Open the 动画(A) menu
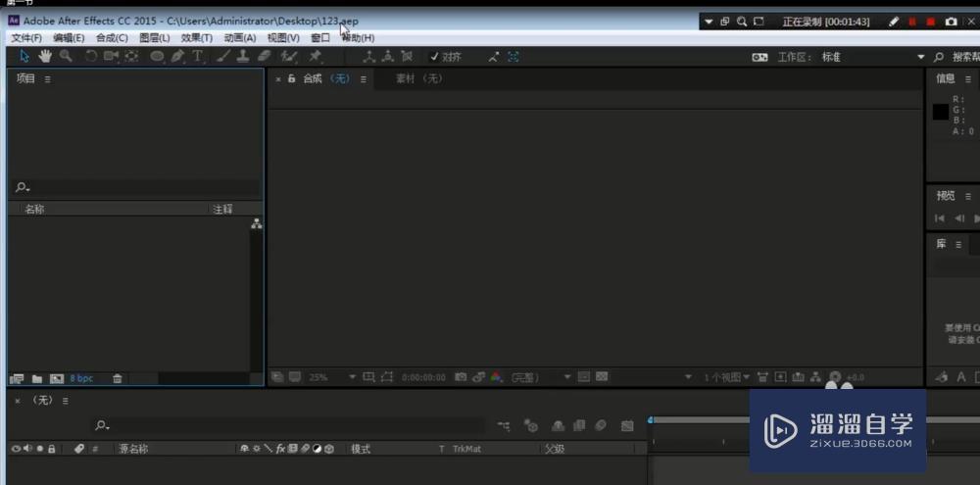 click(240, 38)
